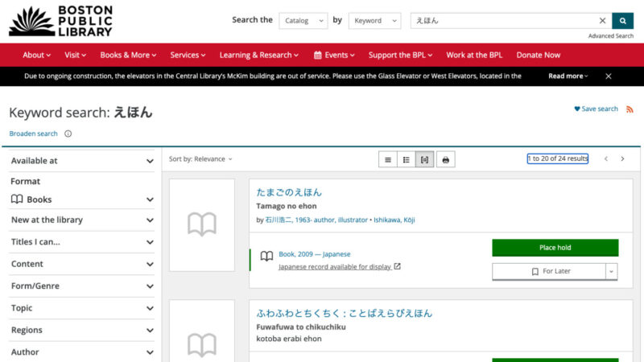Screen dimensions: 644x362
Task: Open the Visit menu
Action: click(75, 55)
